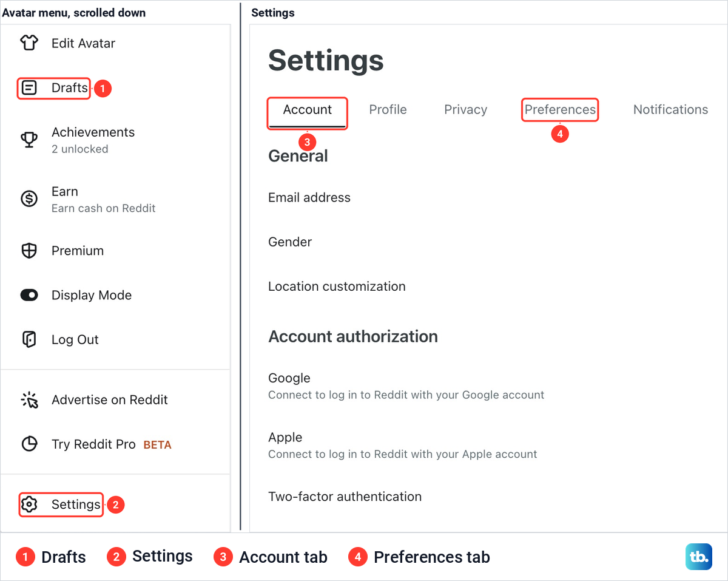Screen dimensions: 728x581
Task: Click the Earn dollar coin icon
Action: tap(29, 199)
